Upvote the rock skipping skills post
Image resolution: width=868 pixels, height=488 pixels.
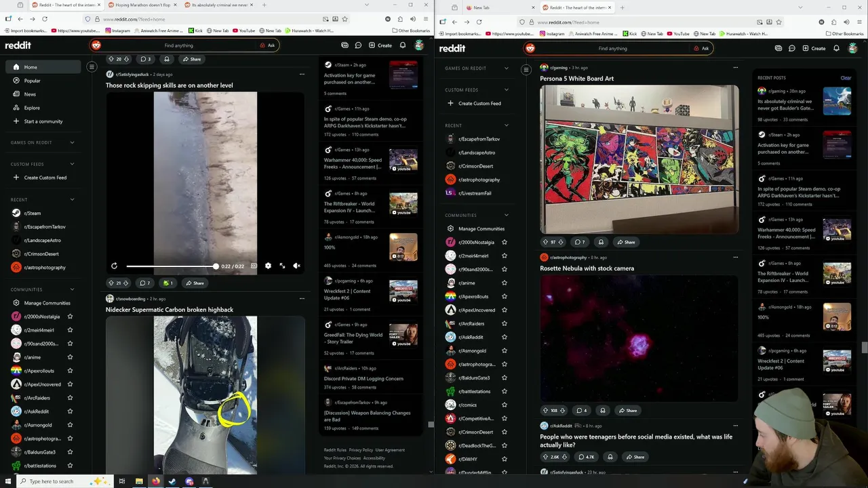tap(111, 283)
